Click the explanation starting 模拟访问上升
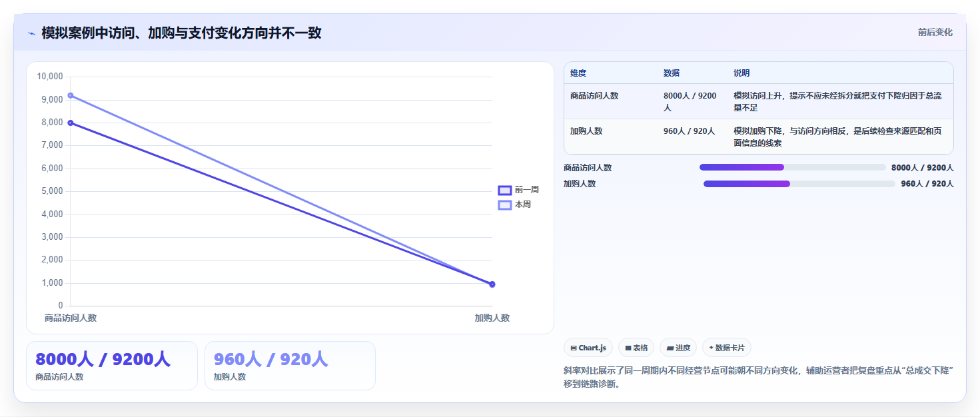 coord(837,102)
